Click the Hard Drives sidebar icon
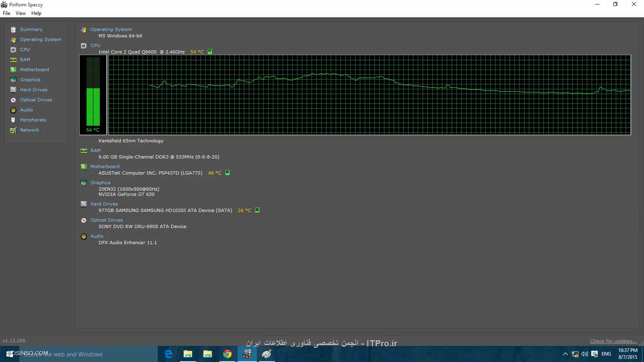Image resolution: width=644 pixels, height=362 pixels. coord(13,90)
